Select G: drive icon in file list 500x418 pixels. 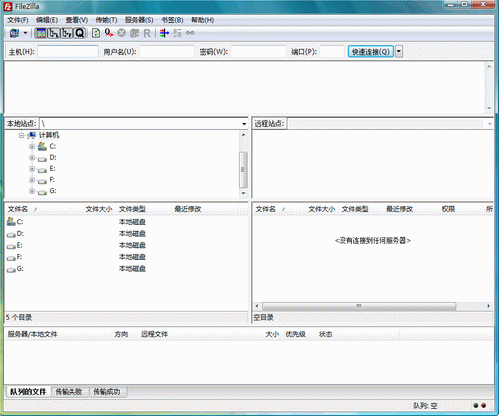(11, 270)
